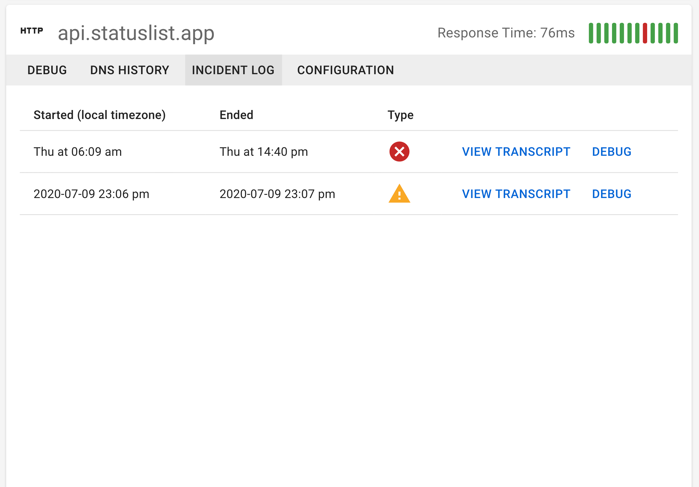
Task: Click the Type column header
Action: click(x=400, y=115)
